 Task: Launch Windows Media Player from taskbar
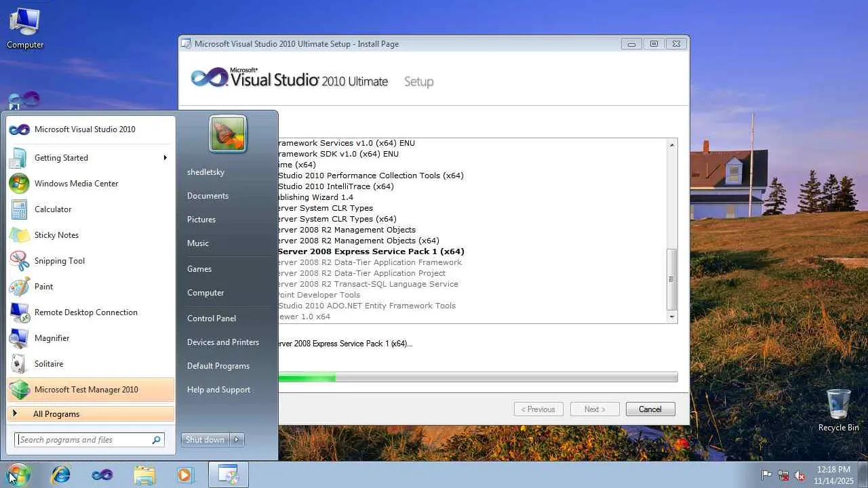coord(185,474)
